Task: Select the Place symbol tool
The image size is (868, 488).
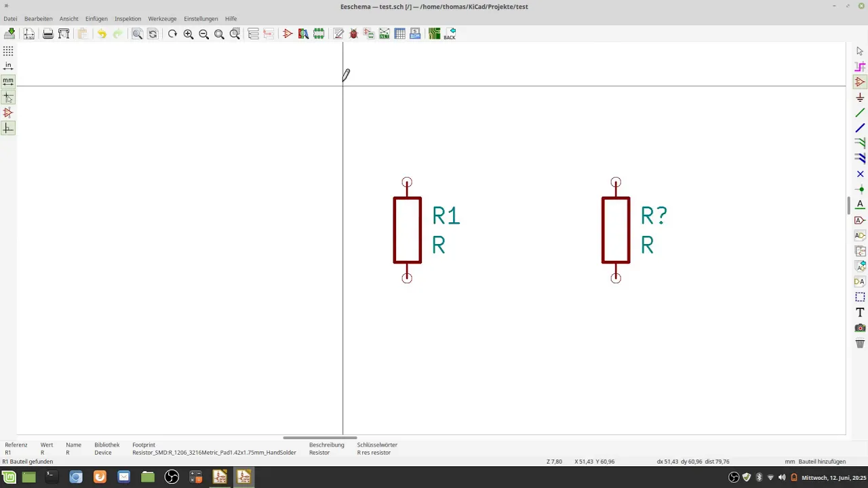Action: 860,82
